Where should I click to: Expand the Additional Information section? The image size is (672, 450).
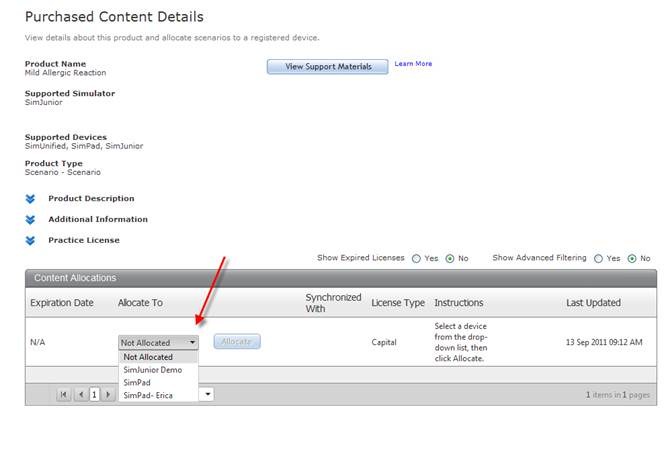point(30,220)
